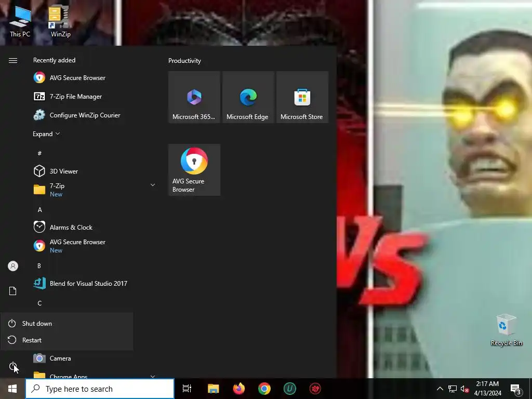The width and height of the screenshot is (532, 399).
Task: Open the clock showing 2:17 AM
Action: pyautogui.click(x=487, y=389)
